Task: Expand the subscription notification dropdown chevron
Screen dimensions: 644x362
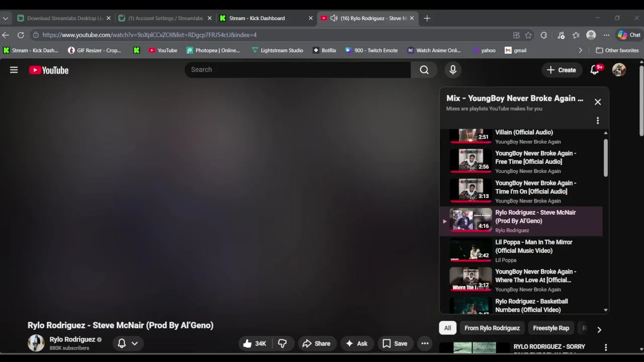Action: tap(135, 343)
